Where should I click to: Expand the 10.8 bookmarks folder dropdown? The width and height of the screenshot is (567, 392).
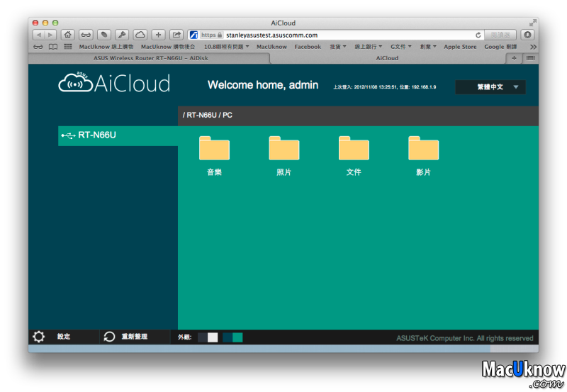pyautogui.click(x=227, y=47)
